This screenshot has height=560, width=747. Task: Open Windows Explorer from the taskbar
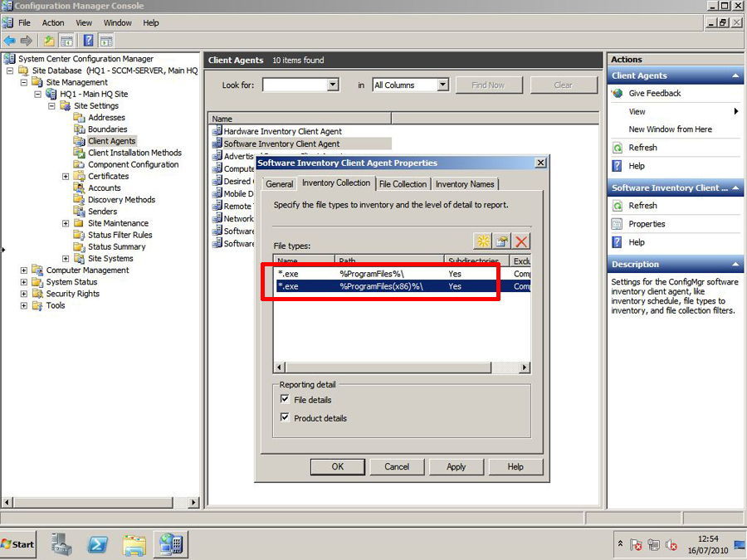click(134, 545)
